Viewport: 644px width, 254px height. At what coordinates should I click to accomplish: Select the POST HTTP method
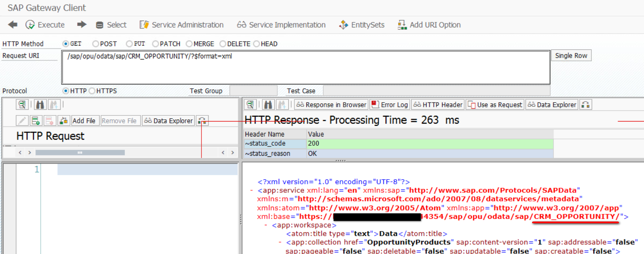pyautogui.click(x=95, y=44)
